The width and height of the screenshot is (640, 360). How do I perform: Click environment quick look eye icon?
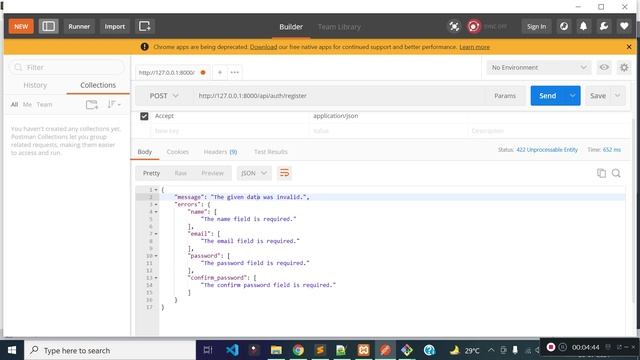(x=604, y=67)
